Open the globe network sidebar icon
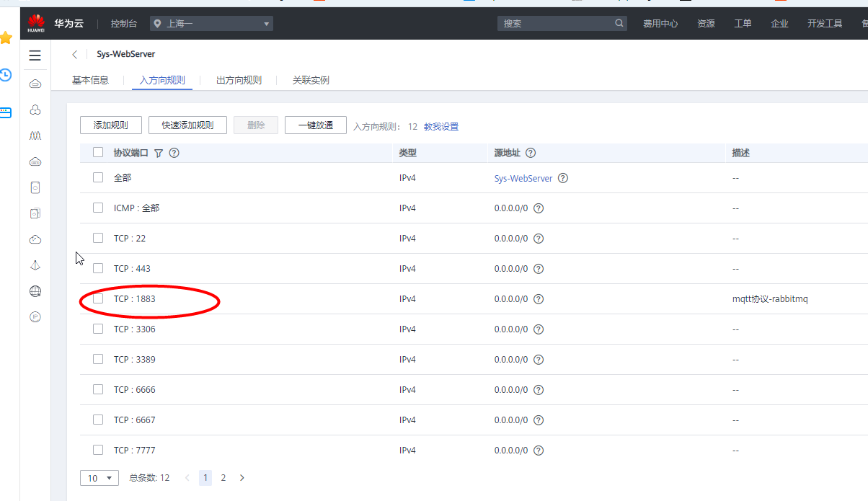This screenshot has height=501, width=868. 35,291
